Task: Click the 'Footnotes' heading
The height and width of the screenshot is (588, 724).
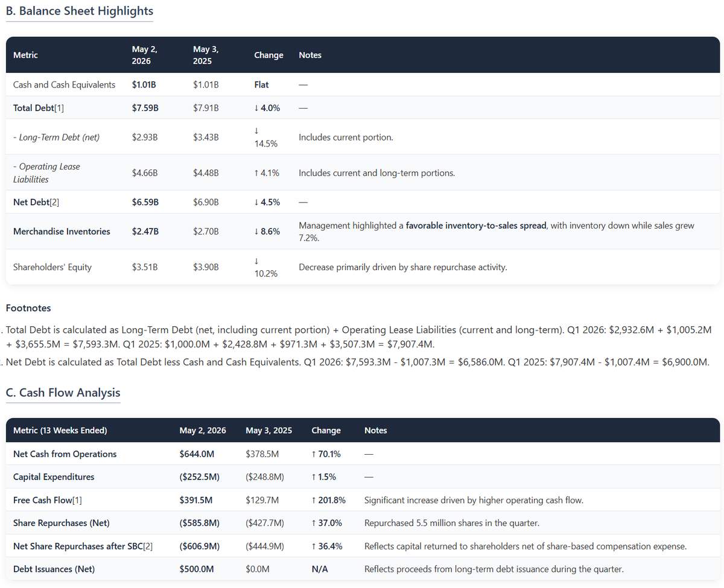Action: tap(28, 308)
